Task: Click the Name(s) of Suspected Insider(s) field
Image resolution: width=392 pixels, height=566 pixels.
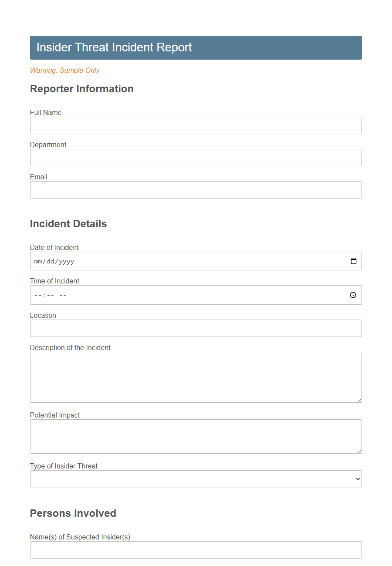Action: pyautogui.click(x=196, y=550)
